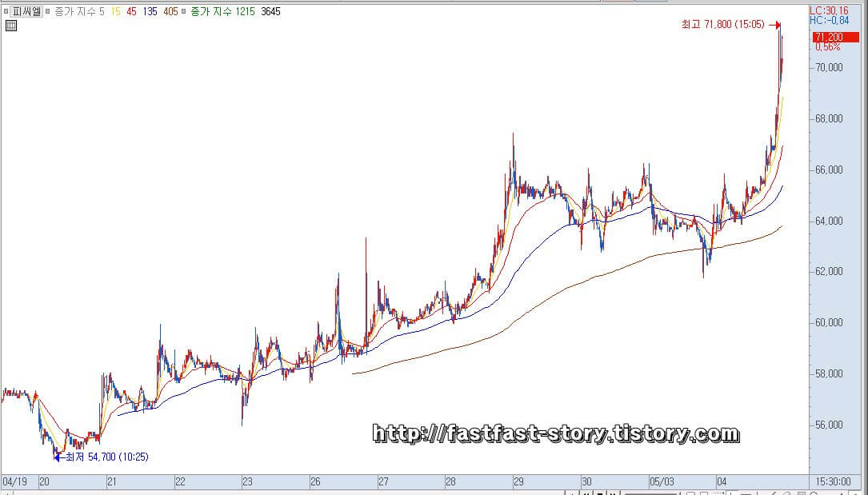Select the red 45 moving average label
Image resolution: width=868 pixels, height=495 pixels.
point(131,11)
